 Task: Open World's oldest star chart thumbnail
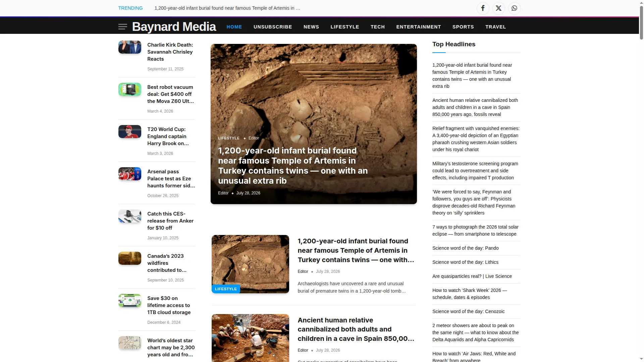pyautogui.click(x=130, y=343)
